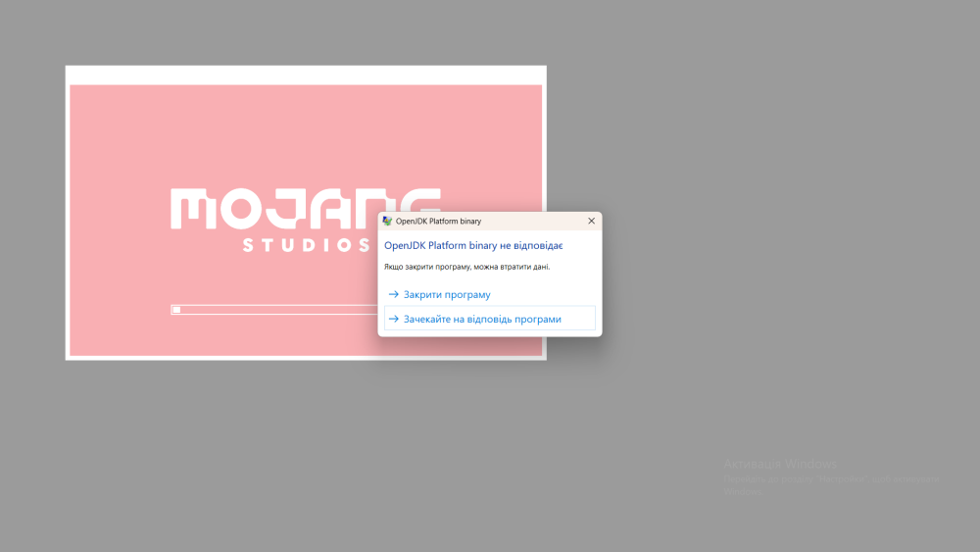Click the OpenJDK icon in dialog title bar
Screen dimensions: 980x552
(387, 222)
